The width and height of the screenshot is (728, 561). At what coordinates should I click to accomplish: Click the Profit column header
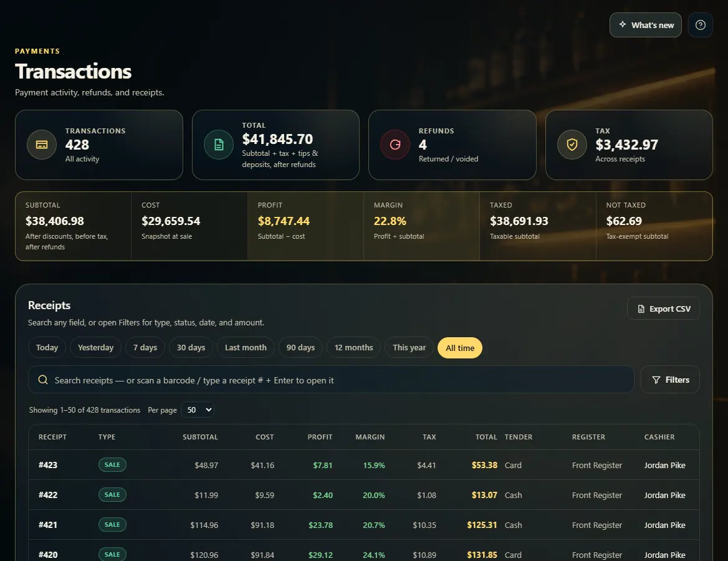point(320,437)
